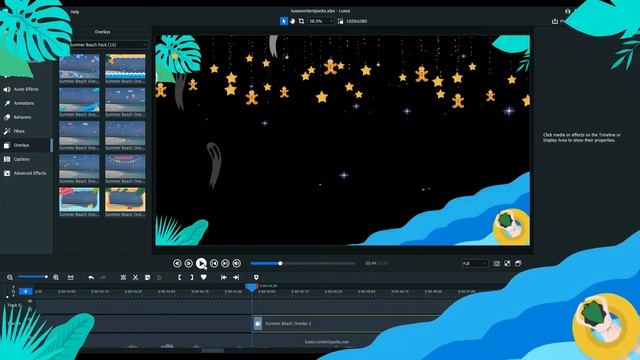Open the canvas zoom percentage dropdown

pyautogui.click(x=321, y=21)
